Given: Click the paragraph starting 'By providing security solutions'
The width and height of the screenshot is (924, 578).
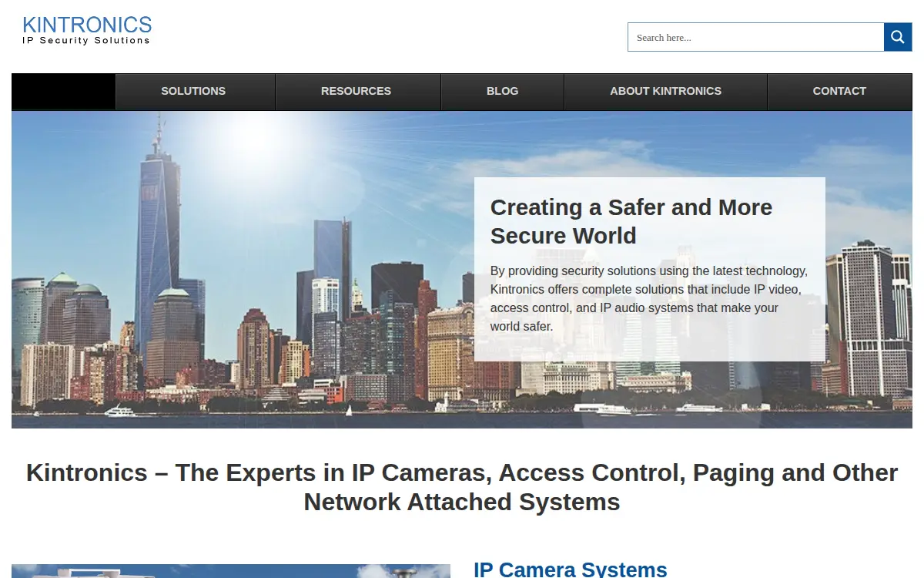Looking at the screenshot, I should (x=649, y=298).
